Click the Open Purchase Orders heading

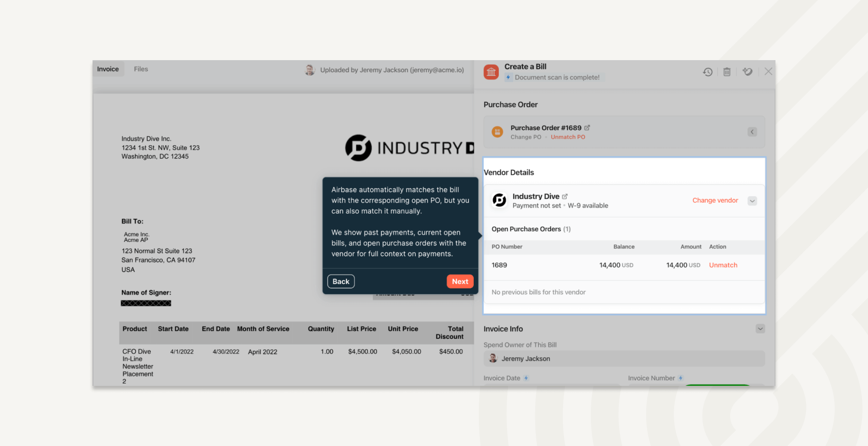click(x=531, y=229)
